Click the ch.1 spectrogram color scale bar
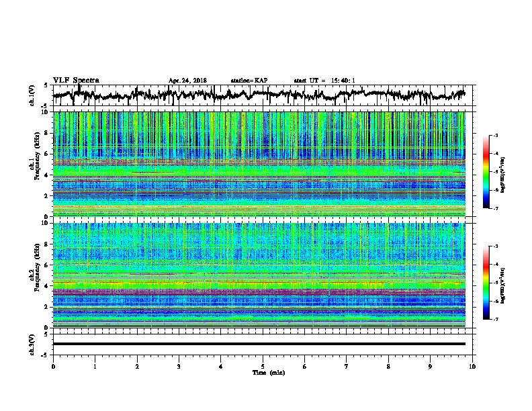 (486, 172)
